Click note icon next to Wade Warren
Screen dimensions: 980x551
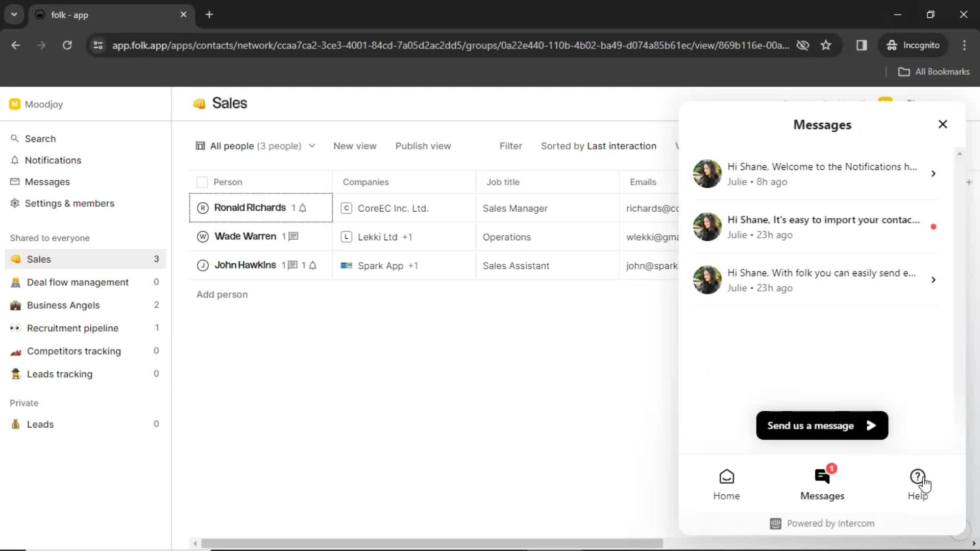coord(293,236)
